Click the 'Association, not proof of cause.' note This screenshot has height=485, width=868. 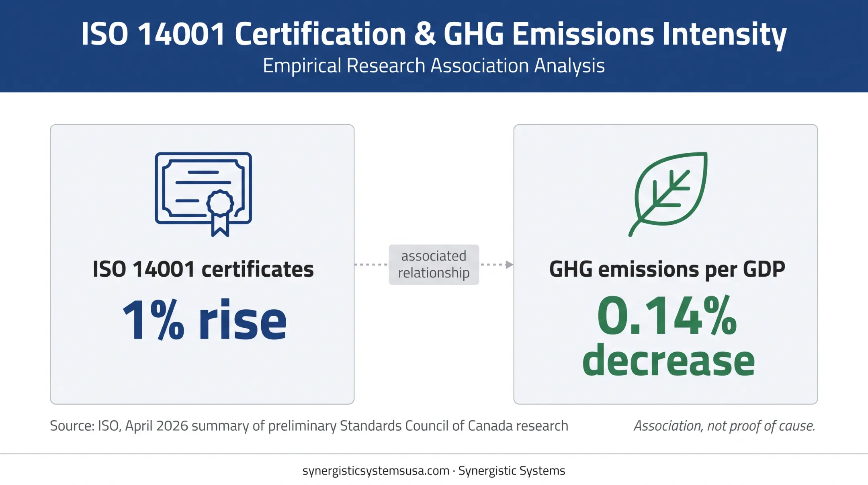pos(725,426)
